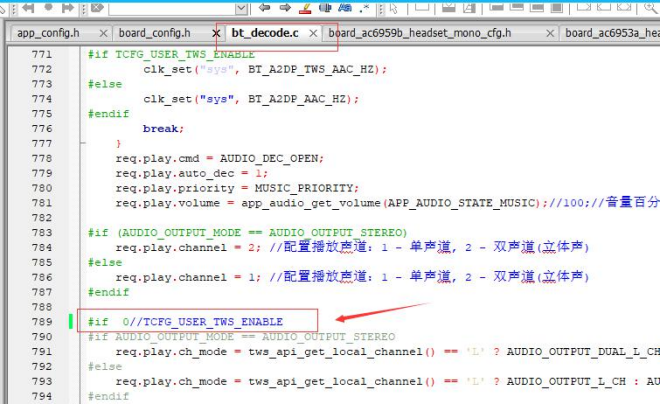Click 'req.play.auto_dec' on line 779
Viewport: 660px width, 404px height.
coord(175,173)
